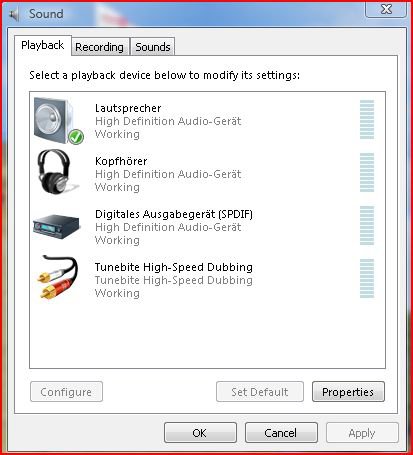The image size is (413, 455).
Task: Click the Lautsprecher volume level meter
Action: [x=367, y=119]
